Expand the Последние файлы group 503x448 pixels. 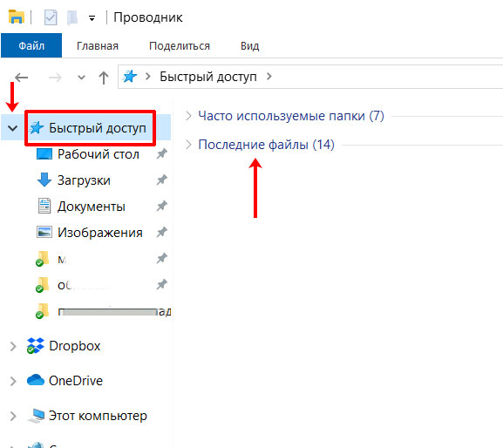(x=188, y=145)
